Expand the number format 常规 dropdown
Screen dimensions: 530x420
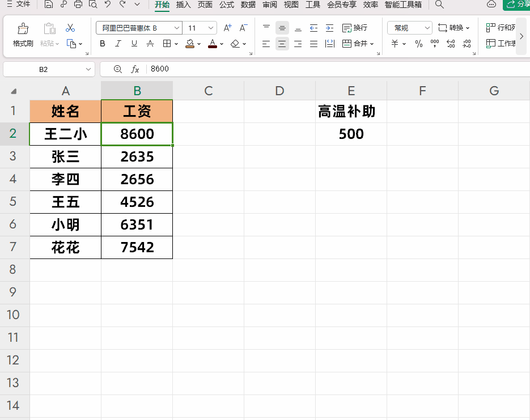pyautogui.click(x=427, y=28)
